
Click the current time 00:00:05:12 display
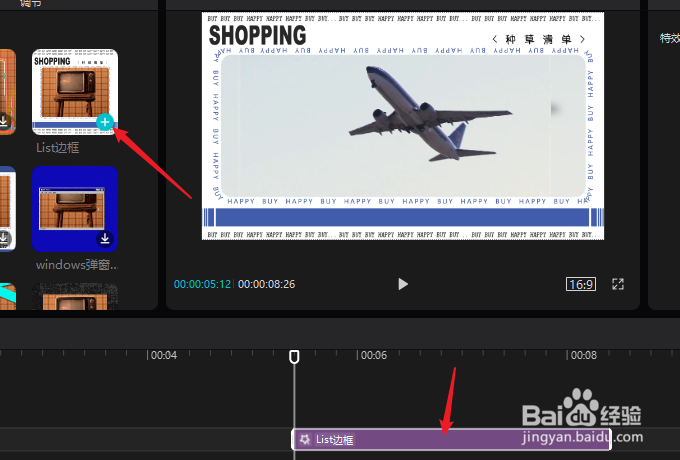[x=202, y=284]
